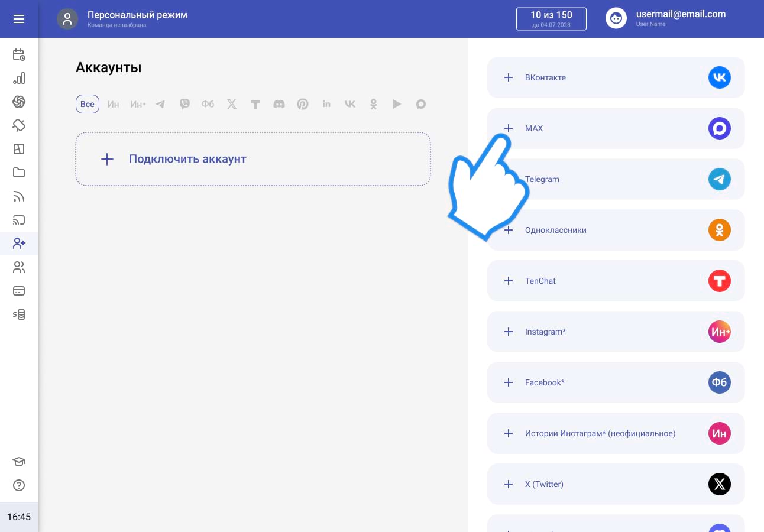764x532 pixels.
Task: Expand the MAX connection panel
Action: pyautogui.click(x=616, y=128)
